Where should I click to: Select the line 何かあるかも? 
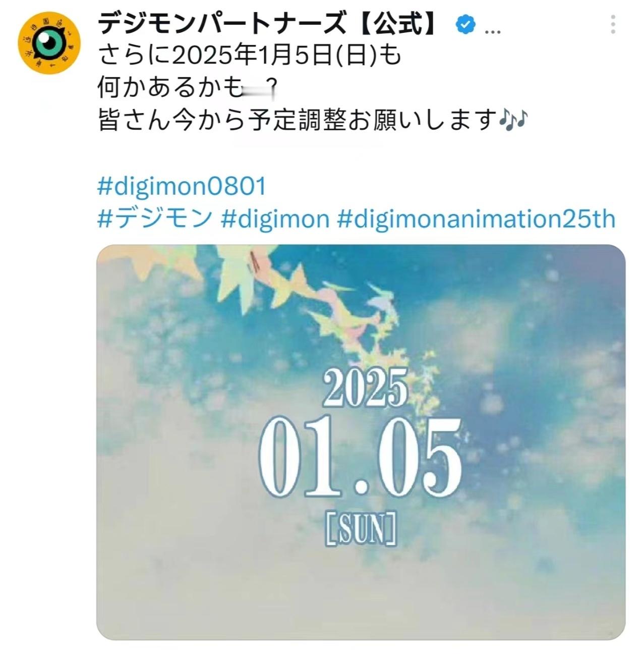[x=170, y=88]
